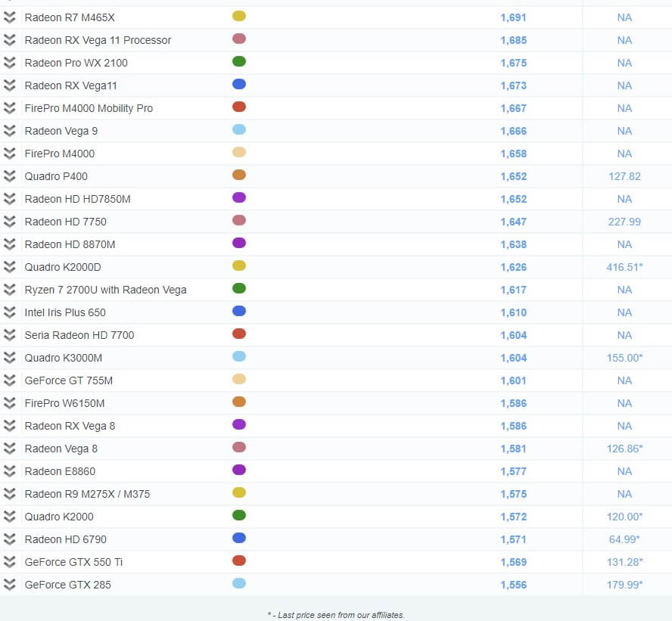
Task: Click the 1,556 score for GeForce GTX 285
Action: coord(513,585)
